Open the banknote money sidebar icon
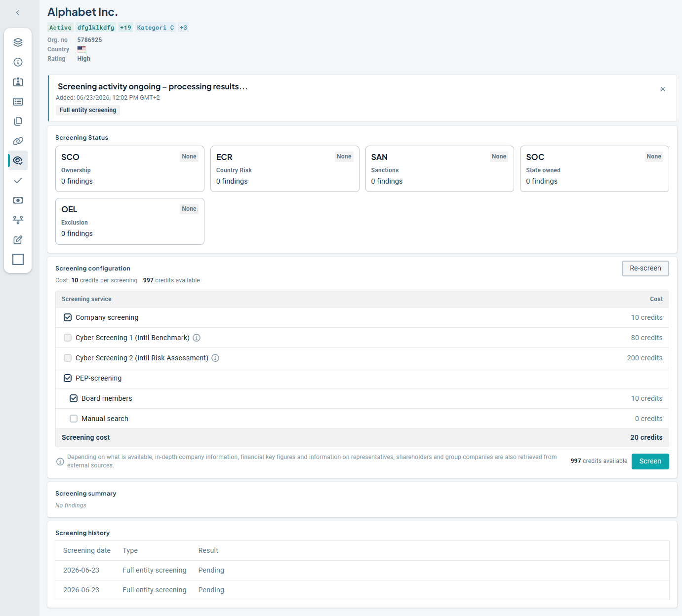The width and height of the screenshot is (682, 616). point(18,200)
